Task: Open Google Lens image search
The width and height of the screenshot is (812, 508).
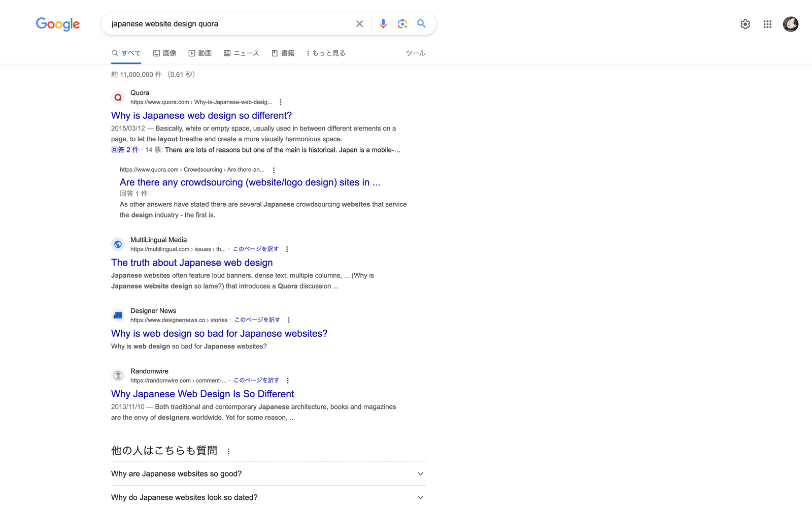Action: pos(402,24)
